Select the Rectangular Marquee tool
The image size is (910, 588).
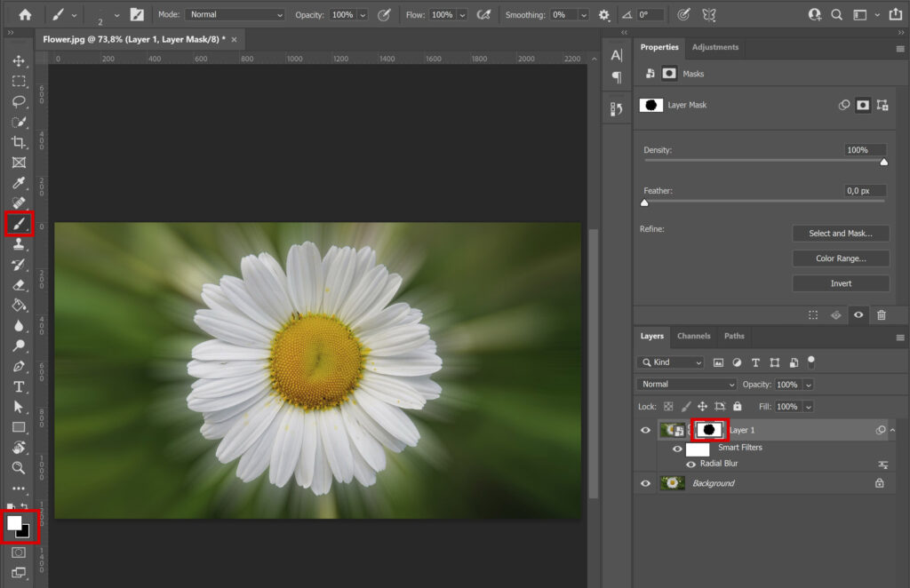[x=19, y=81]
